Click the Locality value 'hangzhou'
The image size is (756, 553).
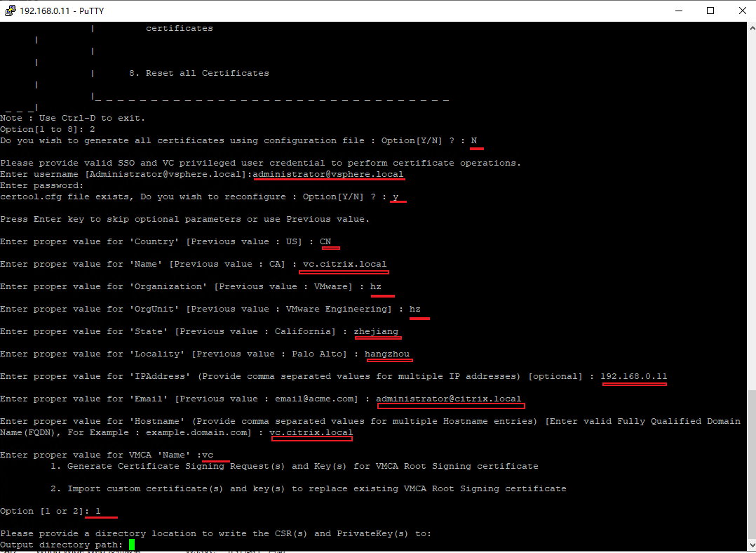[387, 354]
